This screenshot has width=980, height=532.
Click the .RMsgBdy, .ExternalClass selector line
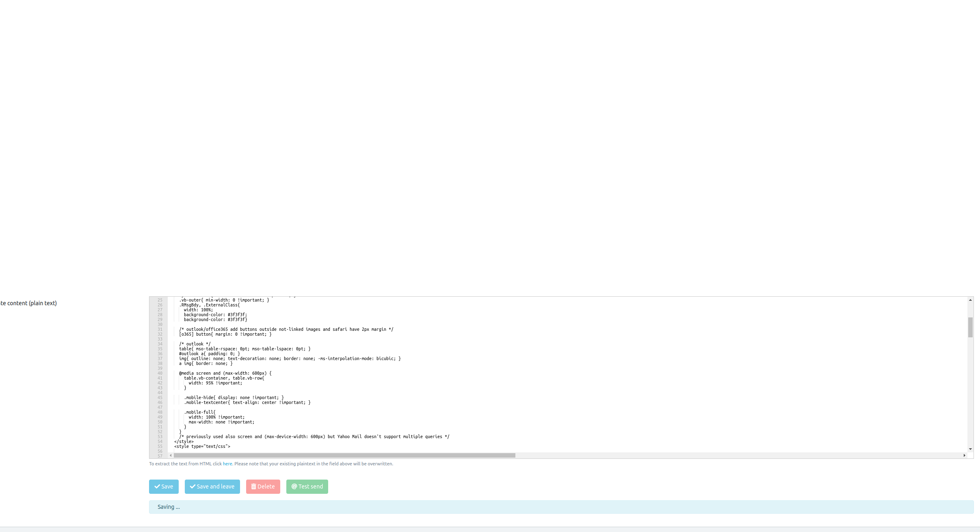pyautogui.click(x=210, y=305)
